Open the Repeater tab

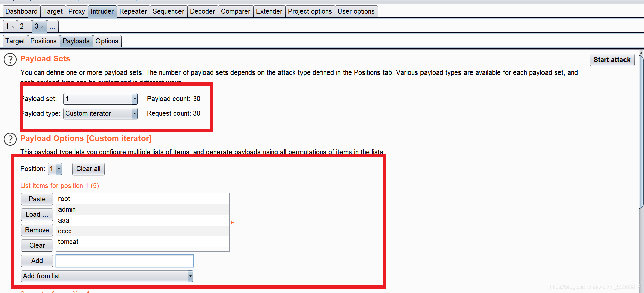[133, 11]
